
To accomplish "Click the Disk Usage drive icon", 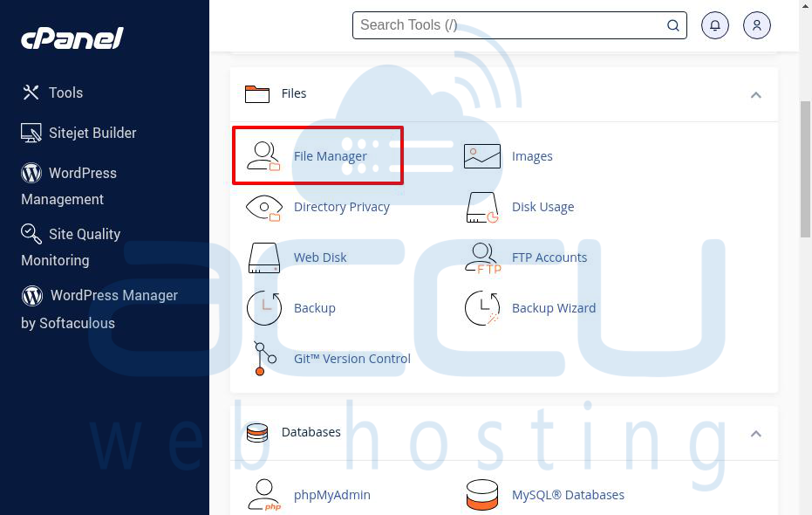I will [x=482, y=207].
